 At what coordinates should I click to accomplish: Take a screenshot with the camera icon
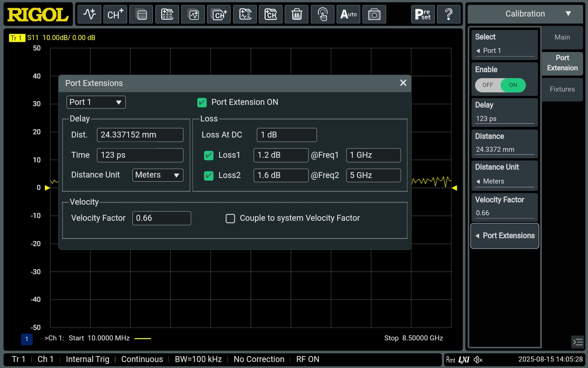374,14
